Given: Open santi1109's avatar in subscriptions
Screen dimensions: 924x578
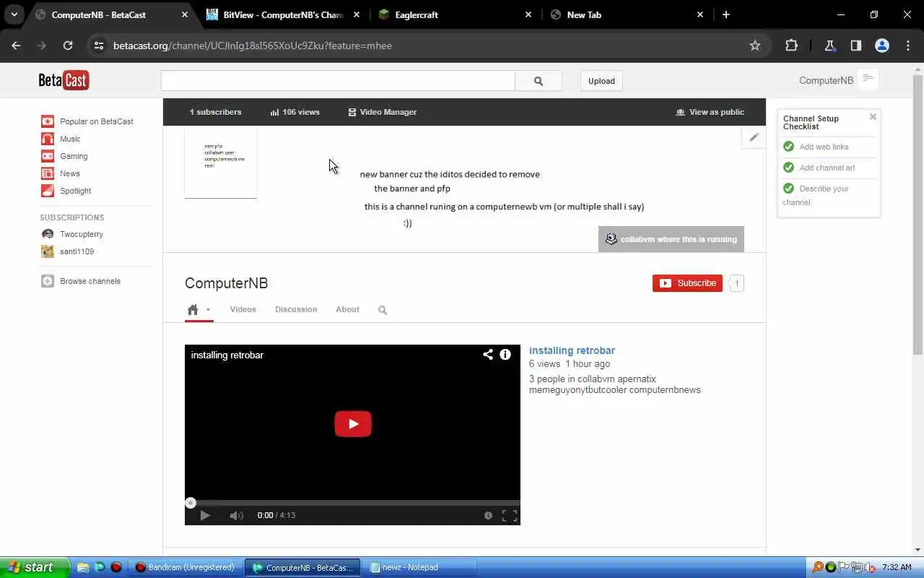Looking at the screenshot, I should click(x=48, y=251).
